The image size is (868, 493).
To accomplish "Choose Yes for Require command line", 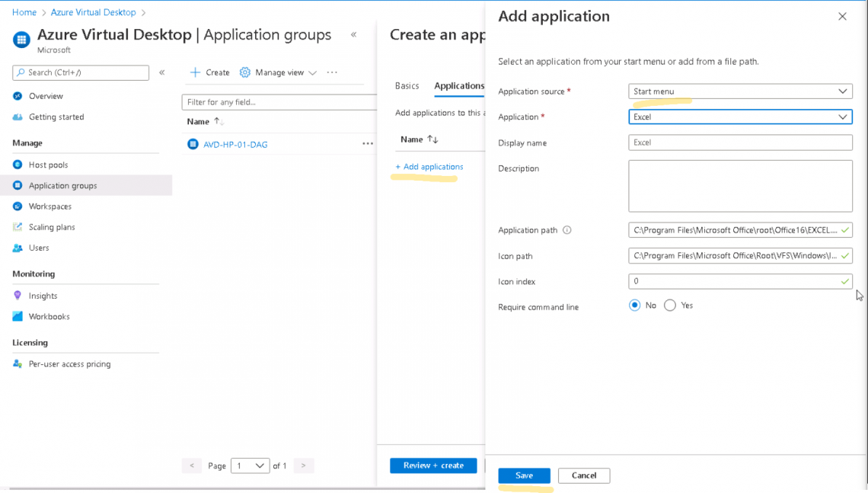I will [x=669, y=305].
